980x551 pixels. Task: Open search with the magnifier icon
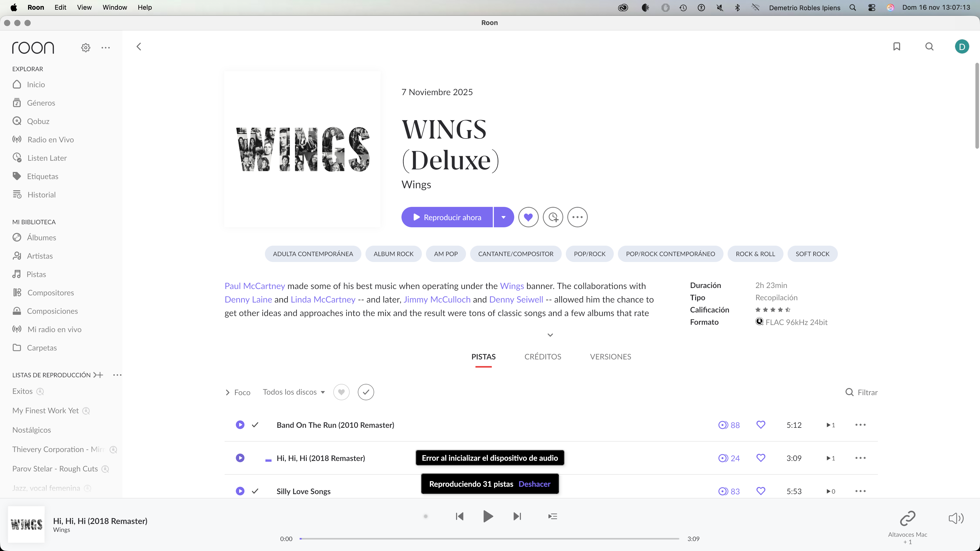(x=929, y=46)
